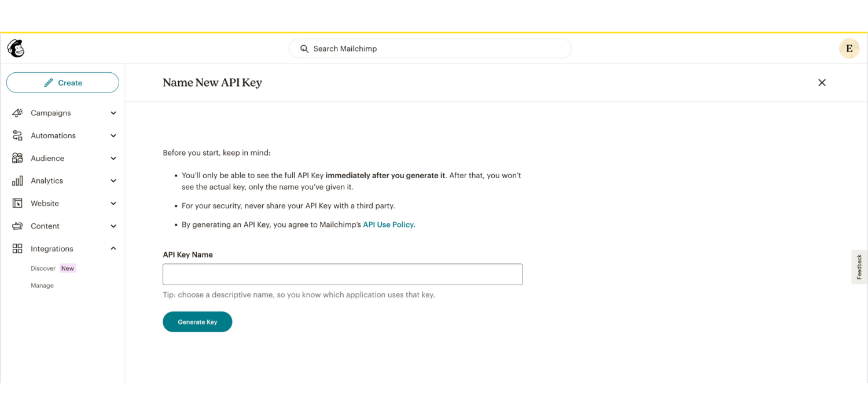The height and width of the screenshot is (405, 868).
Task: Click the New badge beside Discover
Action: [68, 268]
